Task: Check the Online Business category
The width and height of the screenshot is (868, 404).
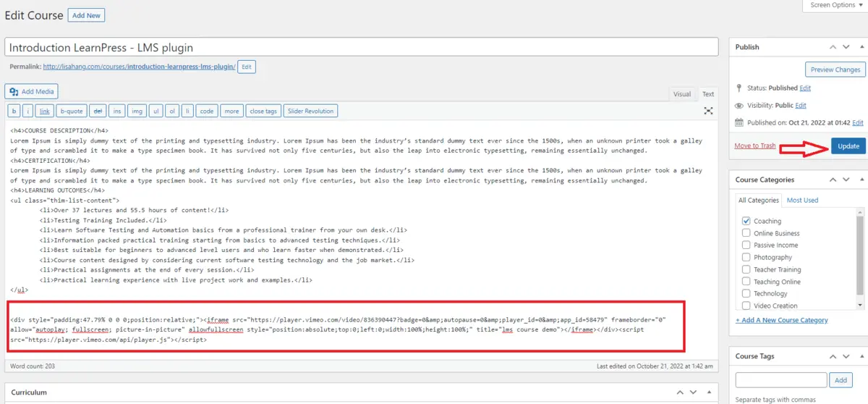Action: coord(746,232)
